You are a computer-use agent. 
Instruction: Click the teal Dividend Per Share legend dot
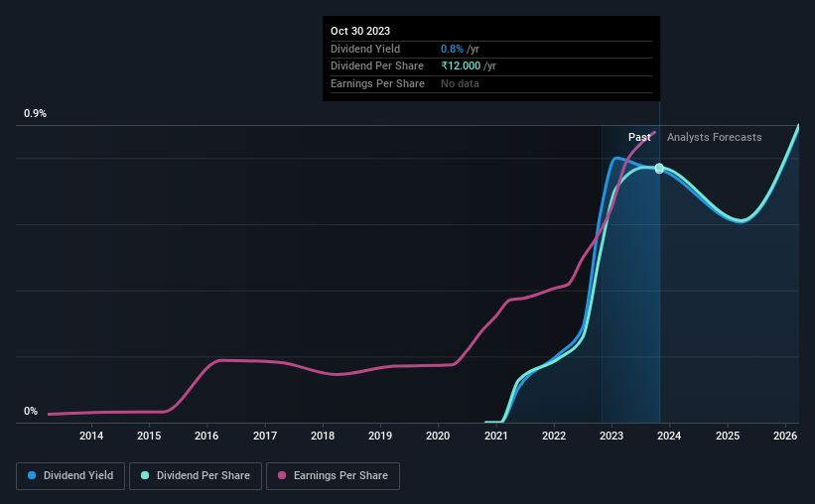[x=145, y=475]
